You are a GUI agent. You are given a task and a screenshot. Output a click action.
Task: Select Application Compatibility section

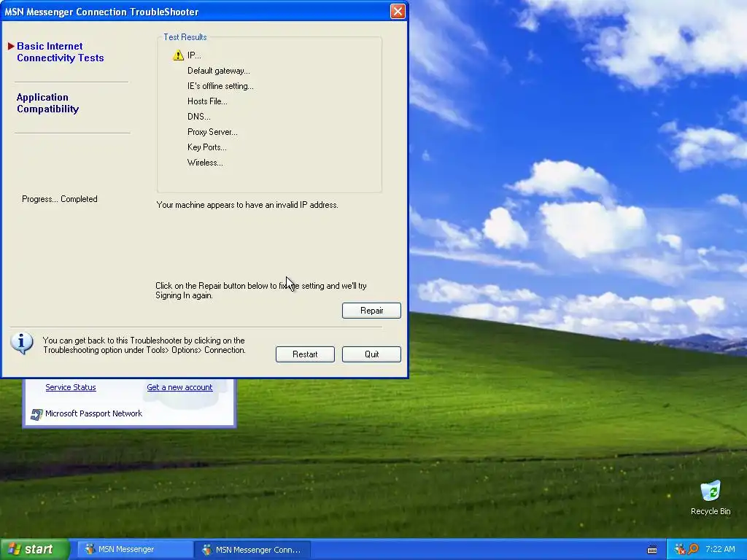[47, 103]
